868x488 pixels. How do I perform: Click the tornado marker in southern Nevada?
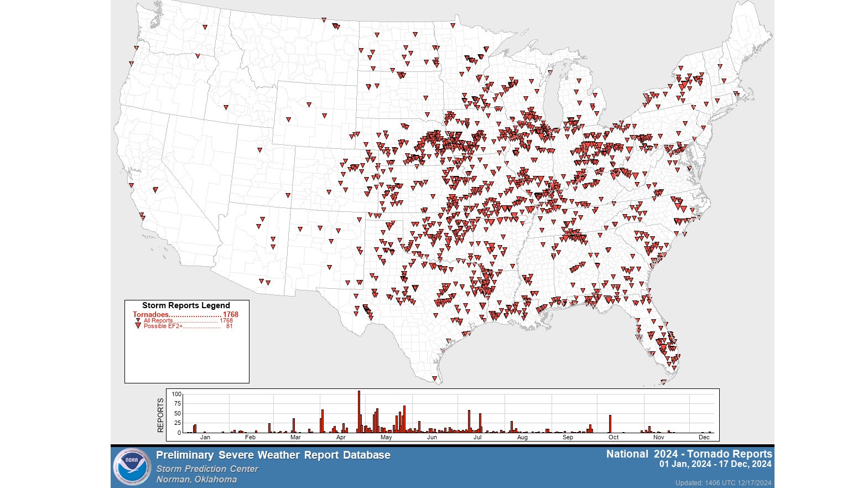point(155,190)
